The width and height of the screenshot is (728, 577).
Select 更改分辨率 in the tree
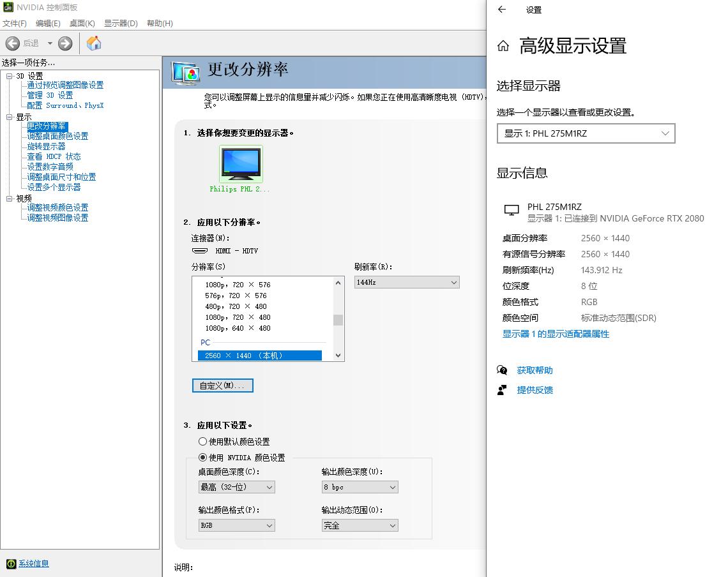tap(47, 126)
